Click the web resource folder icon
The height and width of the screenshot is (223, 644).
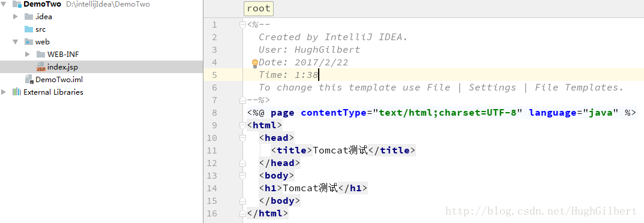29,42
